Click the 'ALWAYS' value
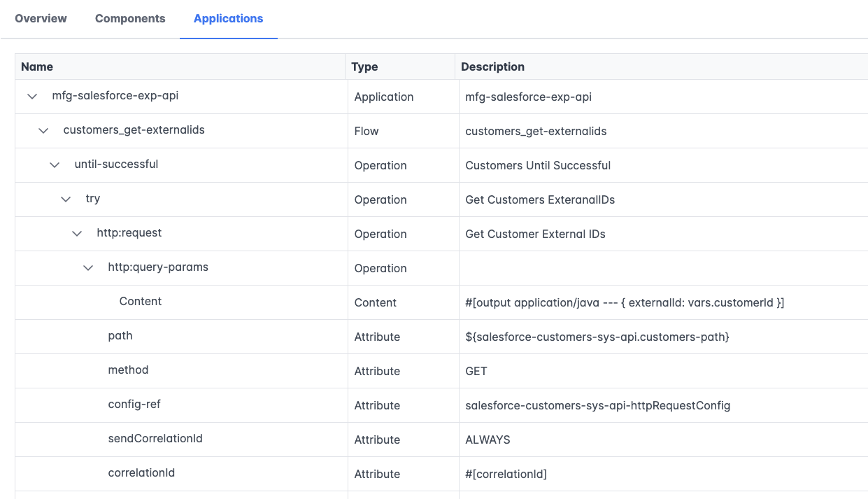 488,440
